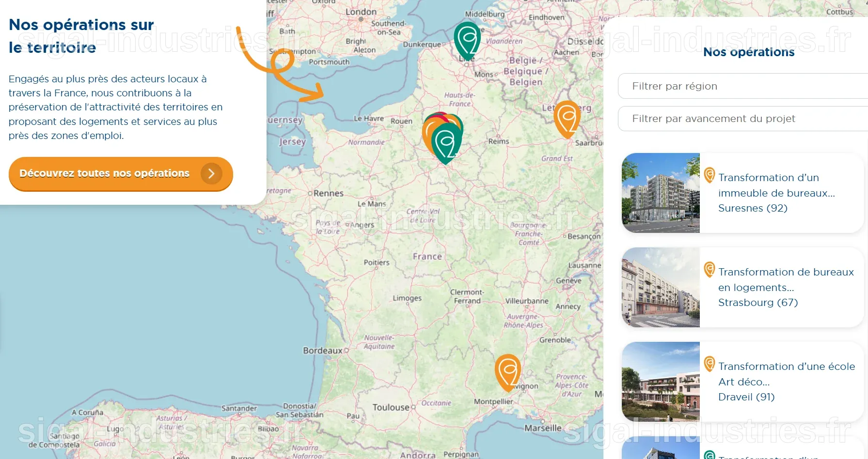
Task: Click the Nos opérations panel heading
Action: click(x=749, y=52)
